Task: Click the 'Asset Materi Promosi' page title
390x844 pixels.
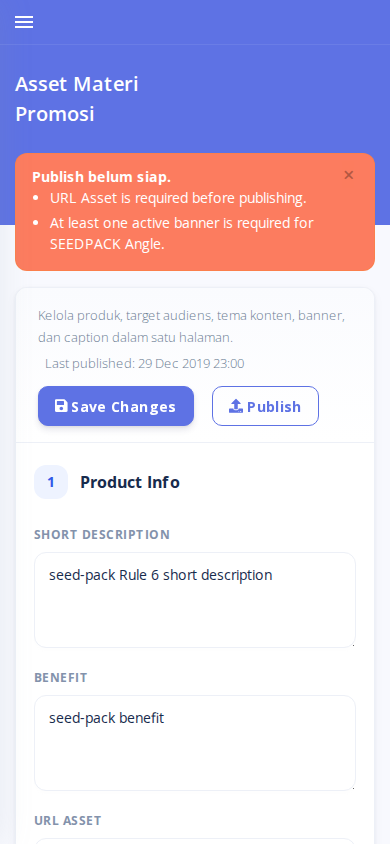Action: (x=77, y=99)
